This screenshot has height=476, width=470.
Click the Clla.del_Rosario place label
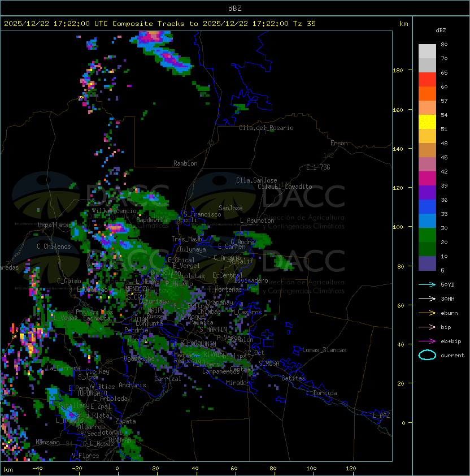[x=266, y=128]
